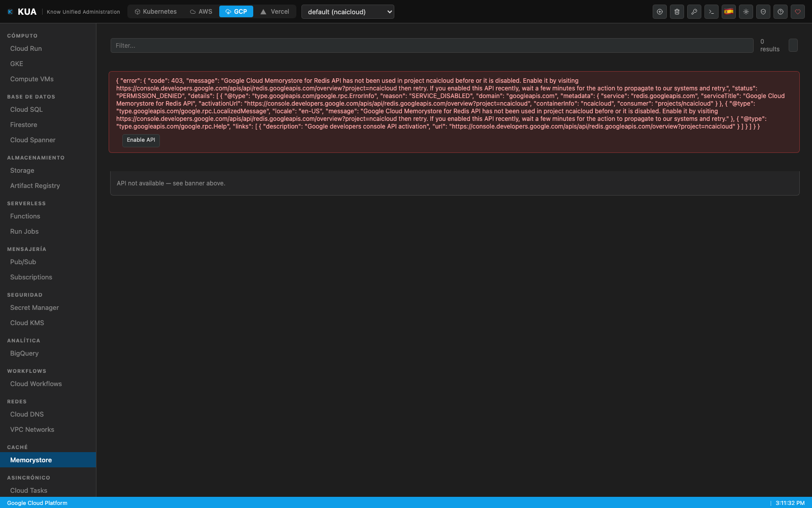Open Cloud Run in the sidebar
The width and height of the screenshot is (812, 508).
(x=48, y=49)
